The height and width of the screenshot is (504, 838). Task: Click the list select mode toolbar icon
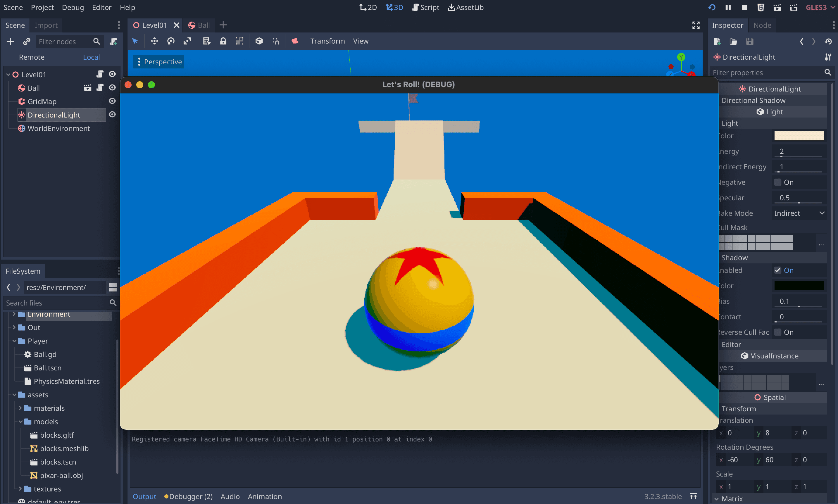[x=206, y=41]
